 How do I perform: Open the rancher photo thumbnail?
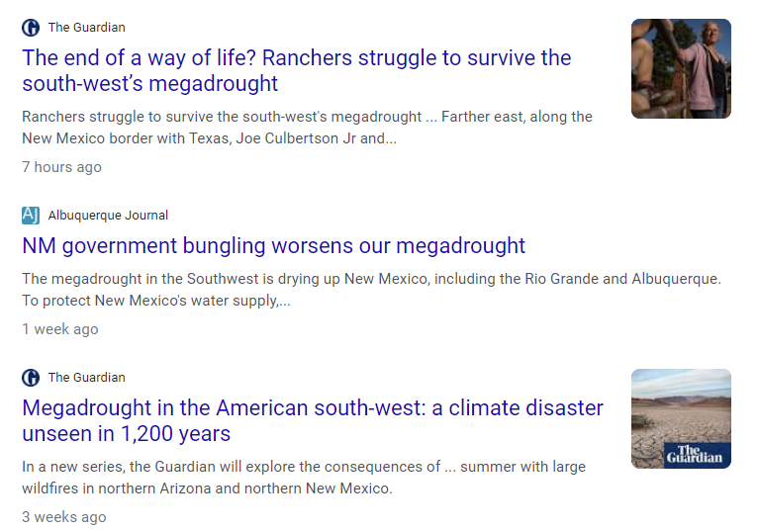click(681, 68)
